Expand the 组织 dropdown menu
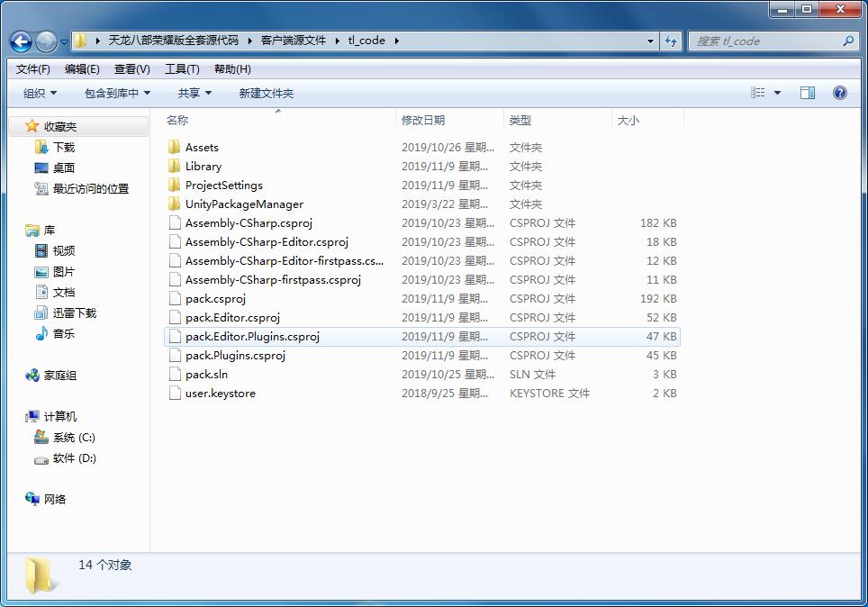Viewport: 868px width, 607px height. pos(40,93)
